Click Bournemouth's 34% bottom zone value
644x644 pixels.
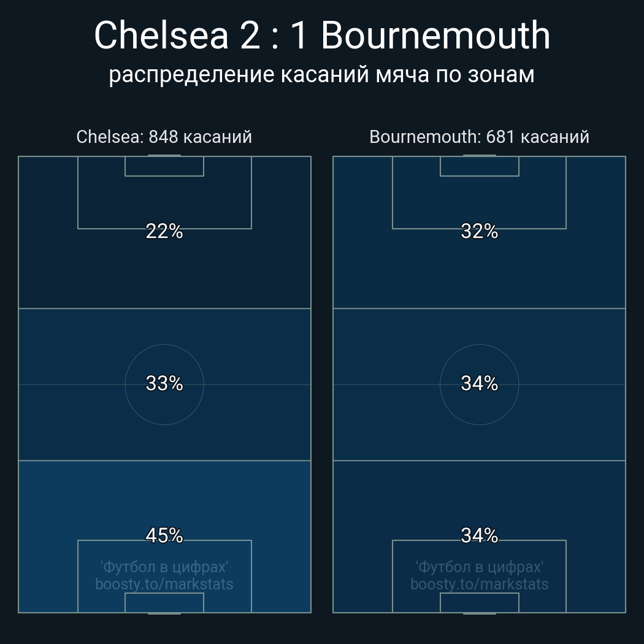coord(479,535)
